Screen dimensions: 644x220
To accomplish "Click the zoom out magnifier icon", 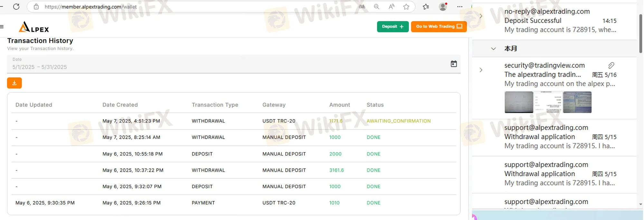I will tap(376, 6).
